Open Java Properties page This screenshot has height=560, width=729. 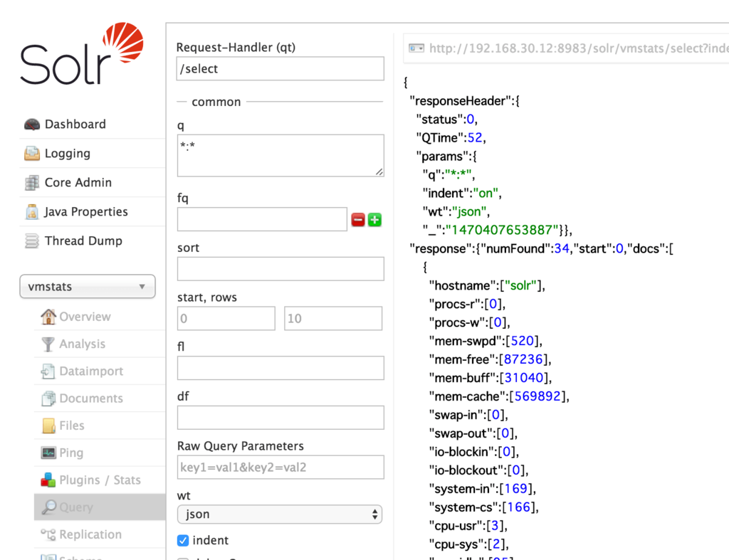click(x=86, y=212)
